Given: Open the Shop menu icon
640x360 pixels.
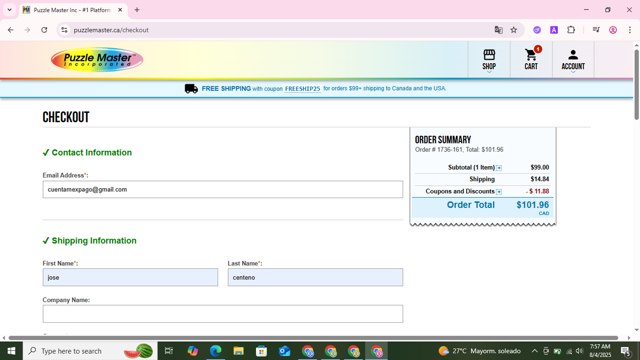Looking at the screenshot, I should (x=489, y=60).
